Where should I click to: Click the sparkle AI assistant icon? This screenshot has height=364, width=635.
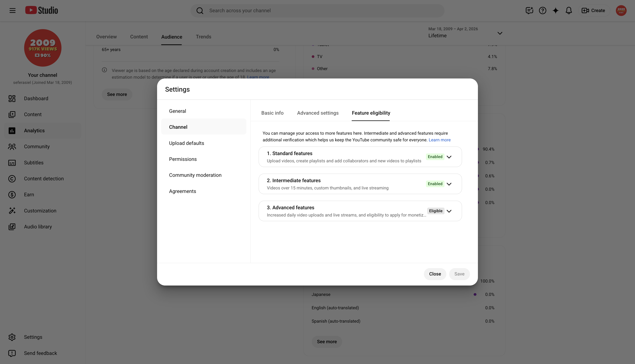(x=555, y=11)
